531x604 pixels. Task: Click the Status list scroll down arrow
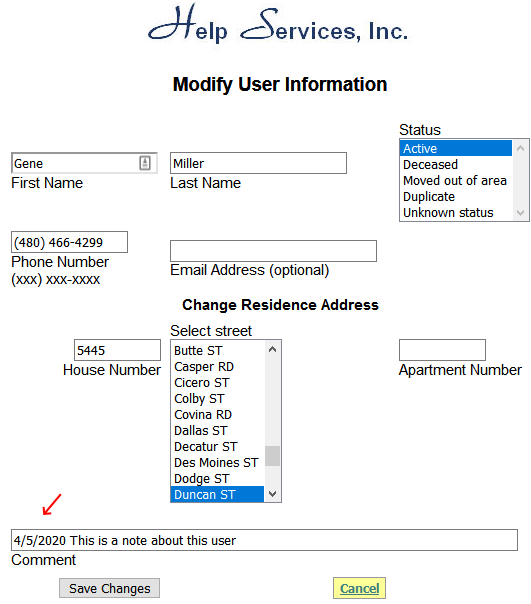[521, 213]
